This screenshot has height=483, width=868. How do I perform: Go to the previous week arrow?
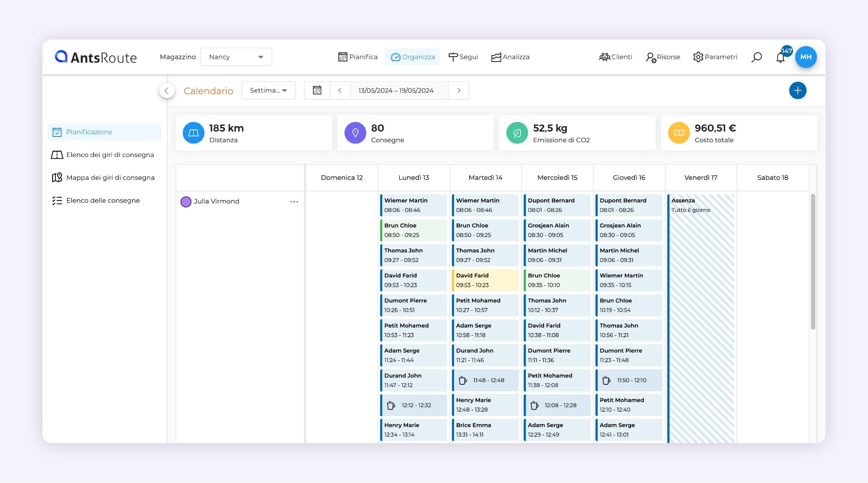[340, 91]
